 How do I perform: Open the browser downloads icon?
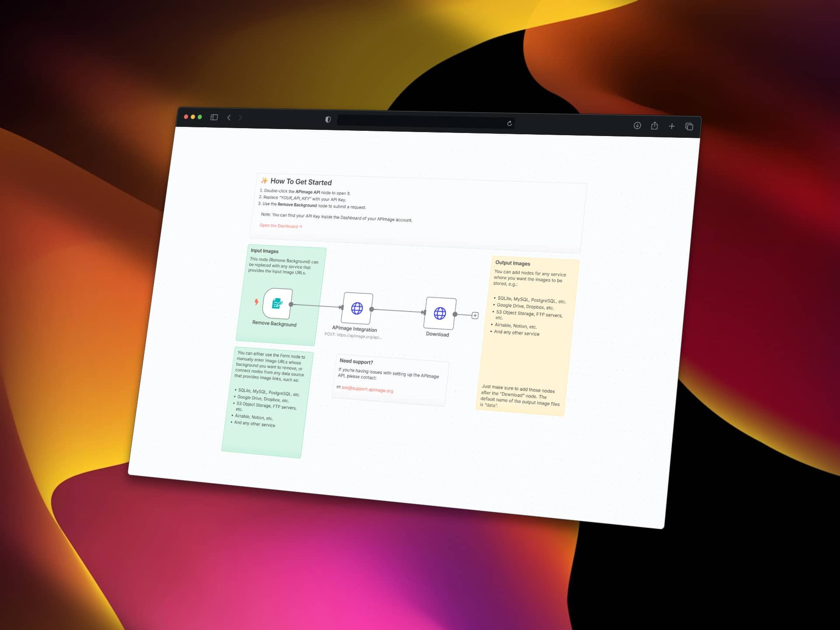pyautogui.click(x=637, y=126)
